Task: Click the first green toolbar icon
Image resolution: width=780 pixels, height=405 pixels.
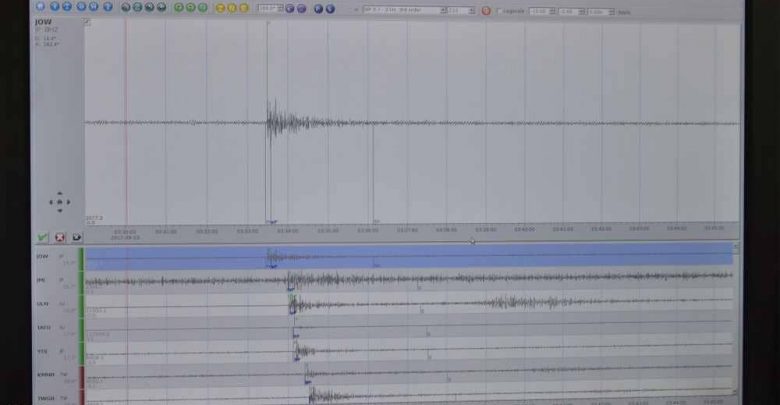Action: (179, 8)
